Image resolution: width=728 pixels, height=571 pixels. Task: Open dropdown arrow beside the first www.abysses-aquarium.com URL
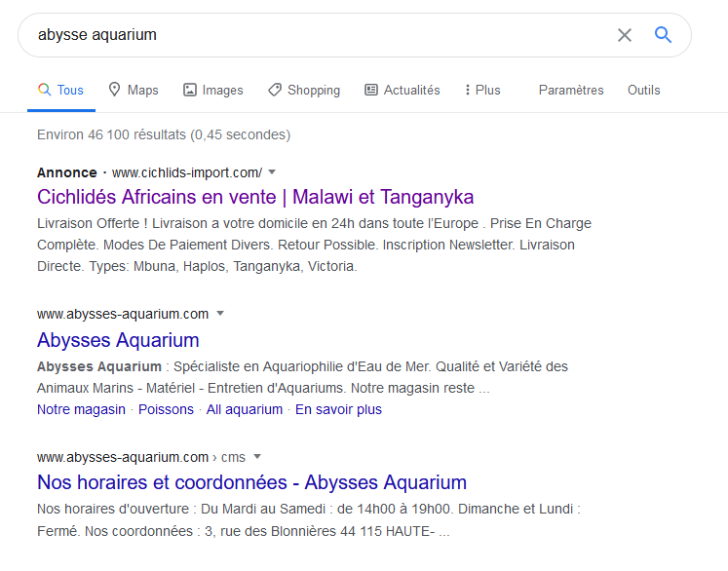click(220, 314)
